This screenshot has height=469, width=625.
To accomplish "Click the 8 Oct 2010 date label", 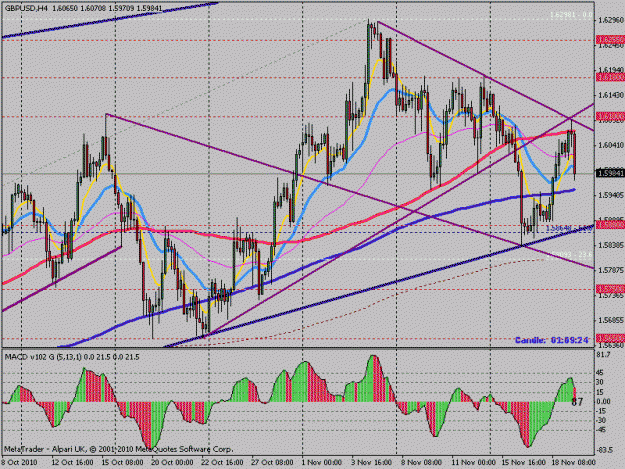I will point(20,463).
